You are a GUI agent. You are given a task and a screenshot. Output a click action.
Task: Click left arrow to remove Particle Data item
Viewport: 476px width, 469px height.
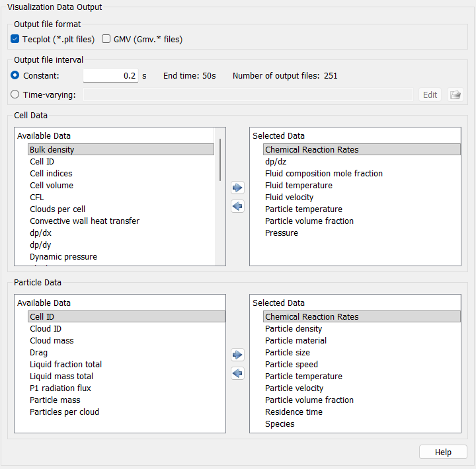point(237,373)
